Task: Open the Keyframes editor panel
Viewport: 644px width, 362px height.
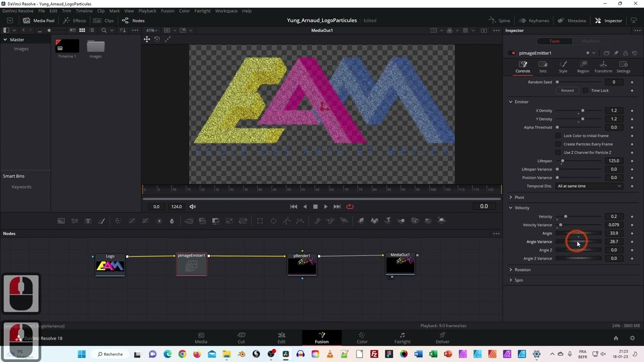Action: [x=534, y=21]
